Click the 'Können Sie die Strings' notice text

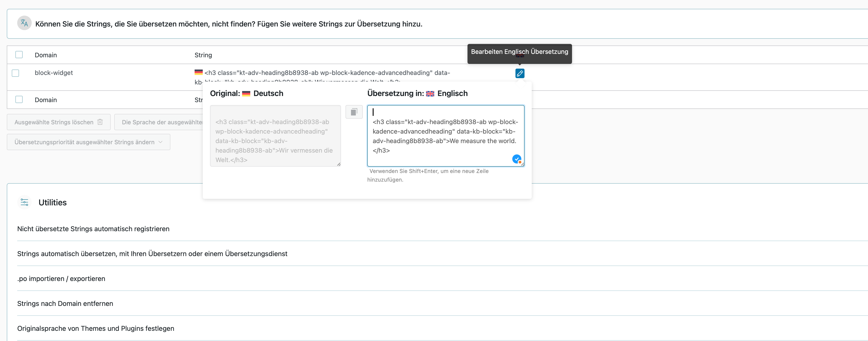click(x=229, y=24)
